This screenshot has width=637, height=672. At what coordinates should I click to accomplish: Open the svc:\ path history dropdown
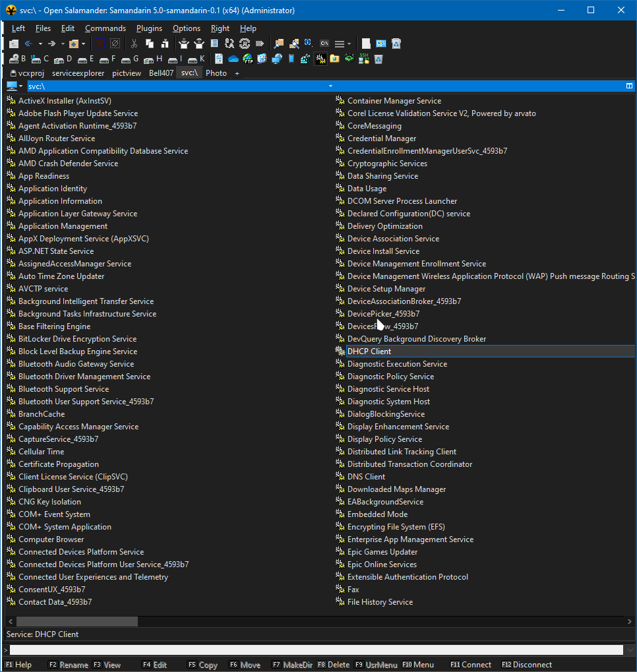point(330,86)
